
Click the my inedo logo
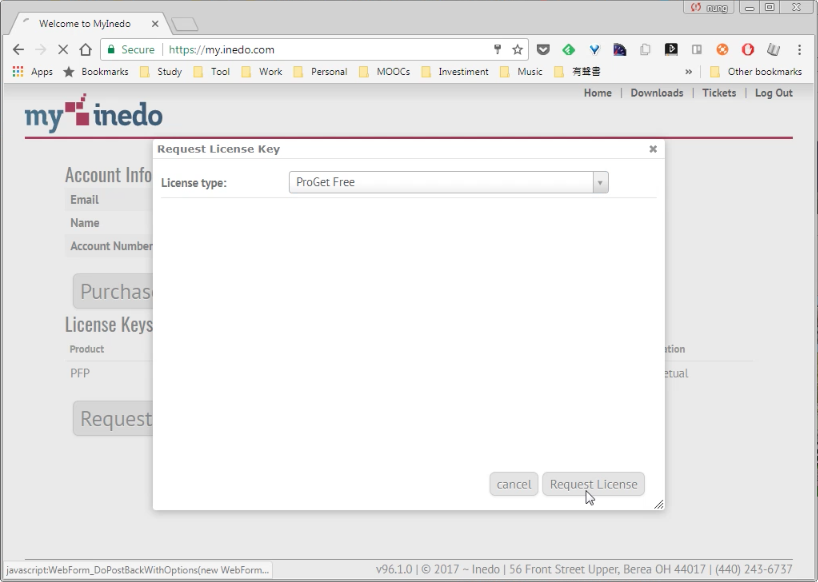pyautogui.click(x=94, y=113)
